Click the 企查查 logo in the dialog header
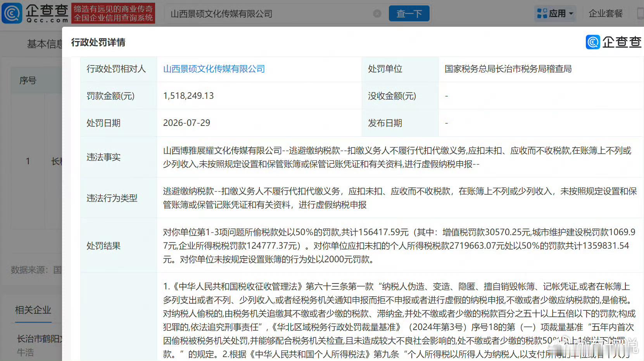This screenshot has height=361, width=644. coord(613,42)
